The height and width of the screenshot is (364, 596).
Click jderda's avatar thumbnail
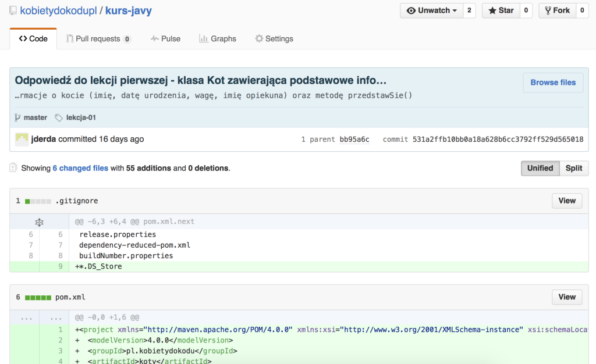click(22, 140)
